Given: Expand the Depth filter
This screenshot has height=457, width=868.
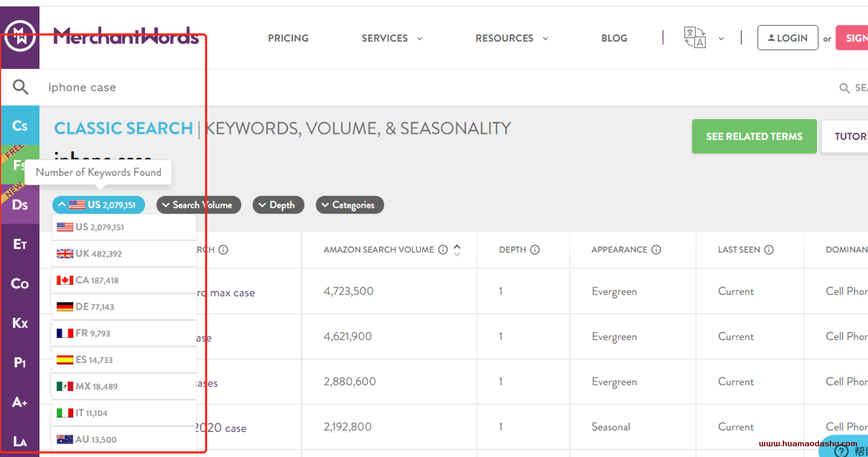Looking at the screenshot, I should click(278, 205).
